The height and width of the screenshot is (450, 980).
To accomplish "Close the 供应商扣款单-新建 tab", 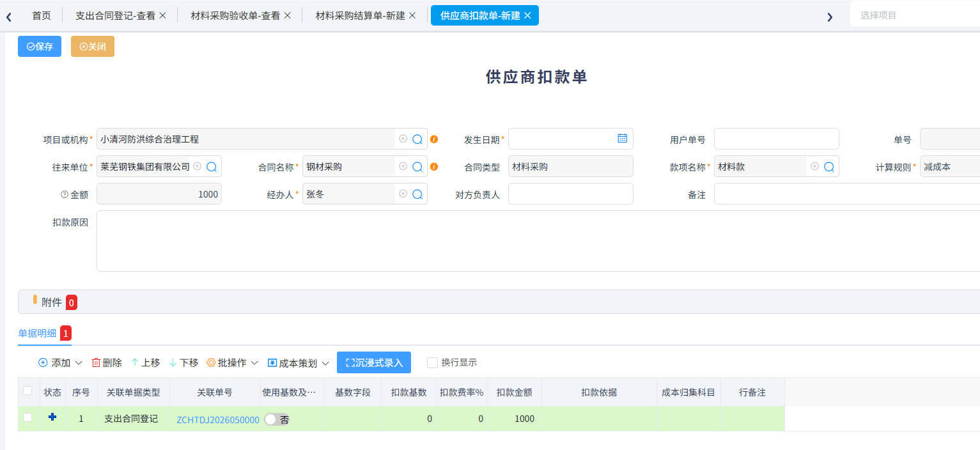I will click(527, 15).
